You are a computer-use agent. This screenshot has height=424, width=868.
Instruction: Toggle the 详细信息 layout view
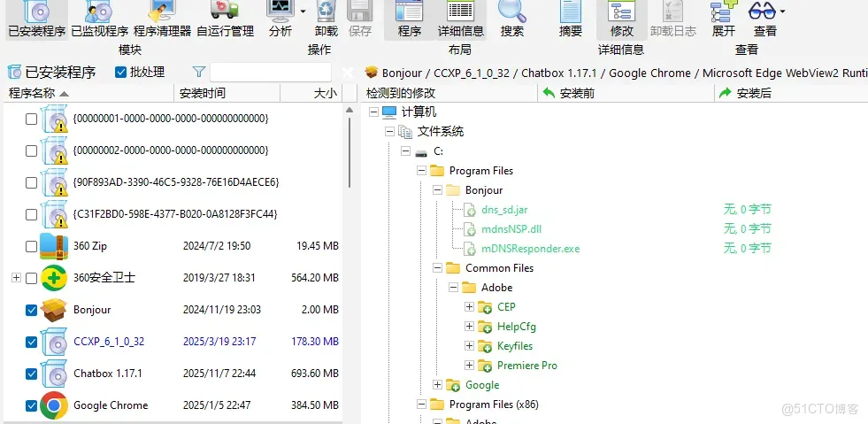tap(461, 20)
